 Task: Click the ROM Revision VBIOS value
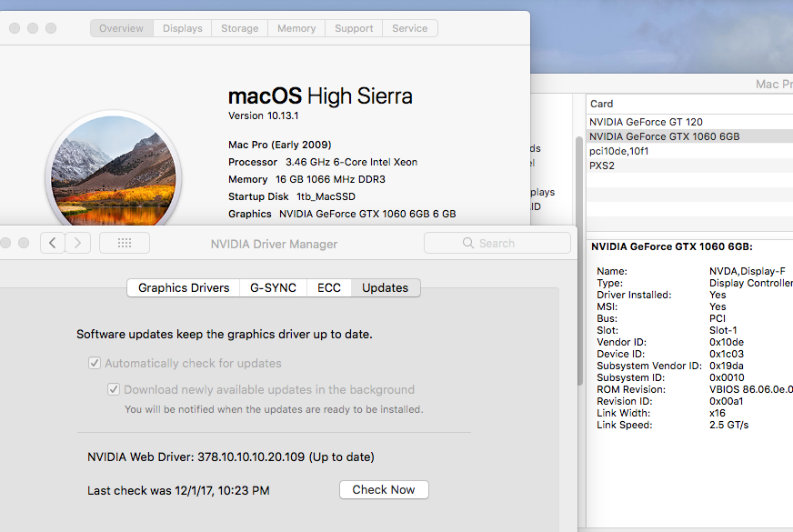pos(751,389)
